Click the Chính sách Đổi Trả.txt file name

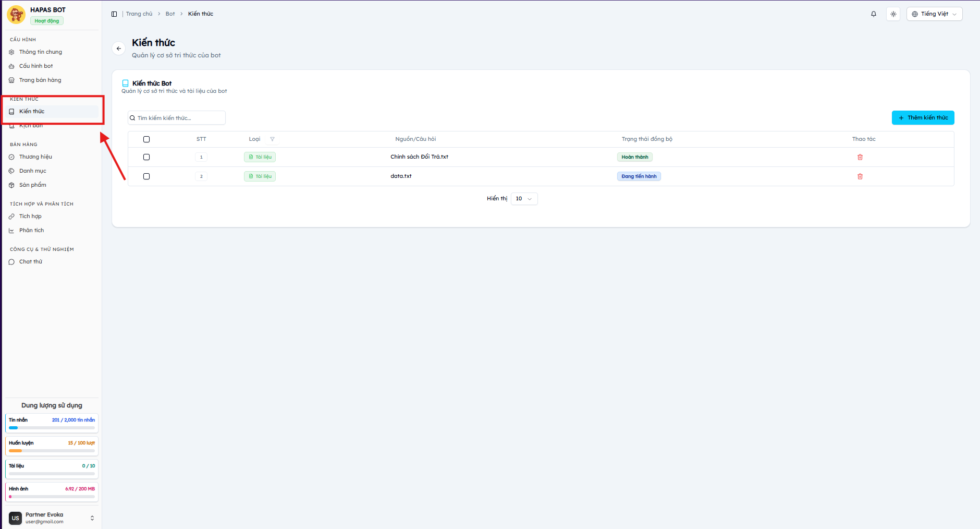tap(419, 157)
